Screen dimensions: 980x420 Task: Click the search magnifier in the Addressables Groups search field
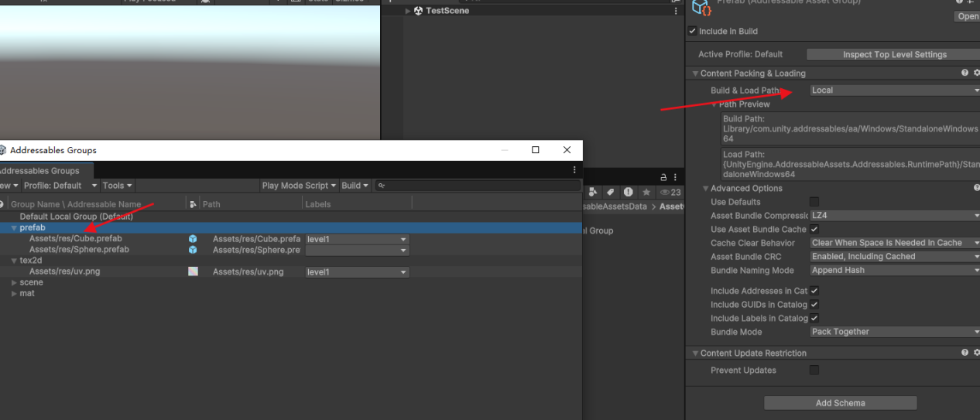[382, 186]
